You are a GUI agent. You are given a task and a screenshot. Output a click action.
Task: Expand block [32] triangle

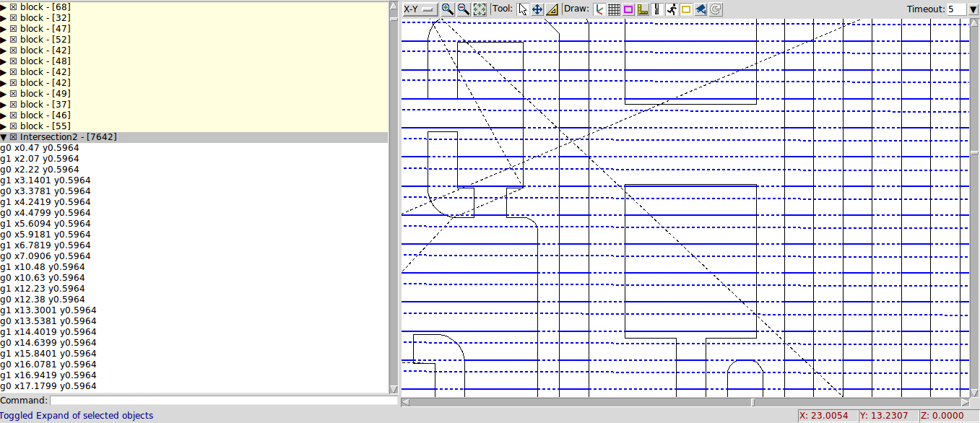coord(4,17)
